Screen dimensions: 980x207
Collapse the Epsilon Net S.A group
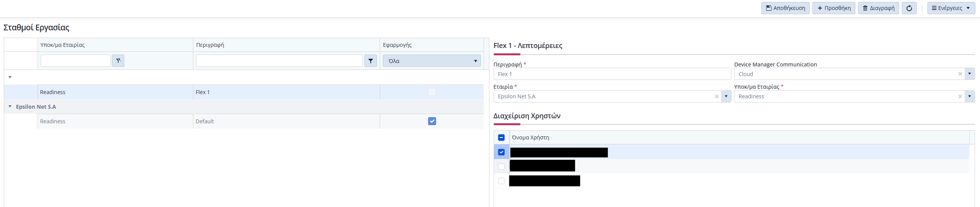[10, 106]
